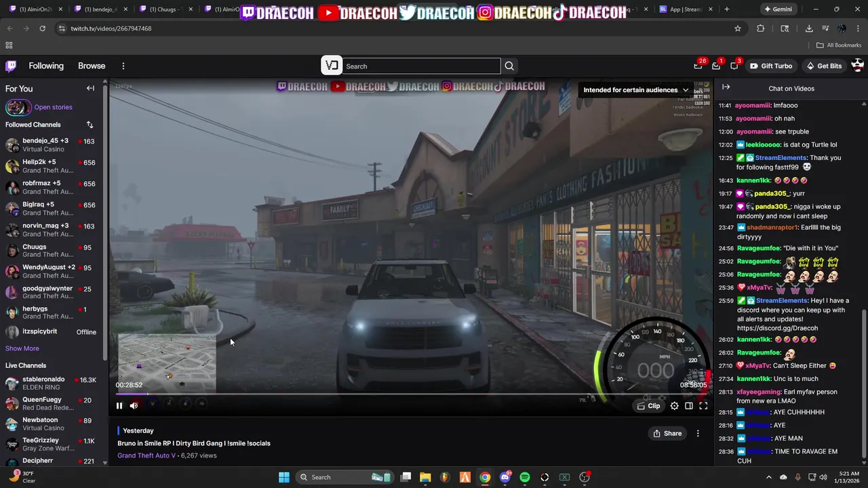The height and width of the screenshot is (488, 868).
Task: Open the Following page
Action: 46,66
